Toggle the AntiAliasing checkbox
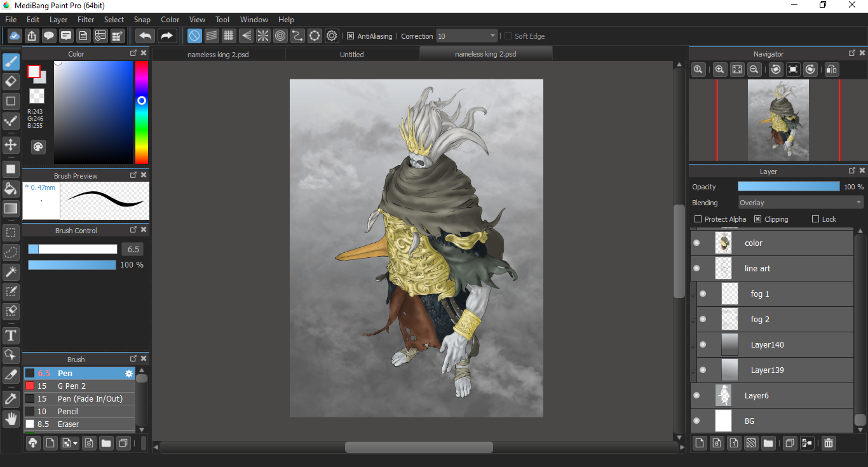868x467 pixels. 351,36
